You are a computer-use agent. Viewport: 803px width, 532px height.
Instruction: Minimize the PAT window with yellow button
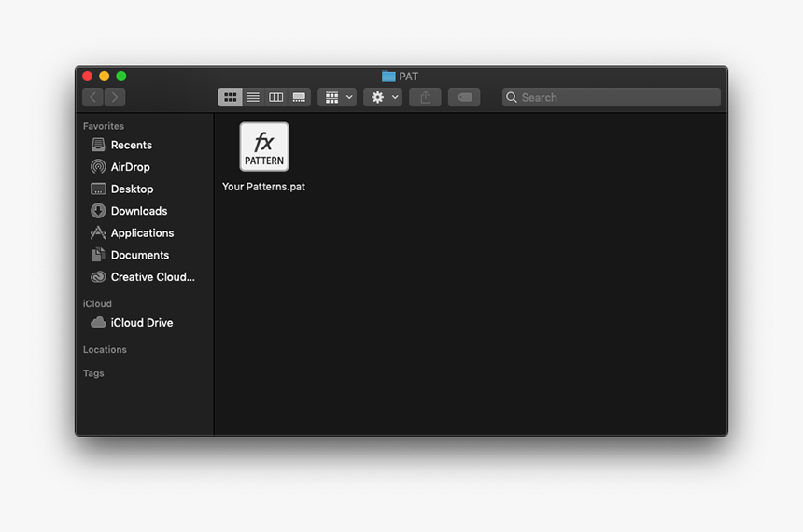coord(104,77)
